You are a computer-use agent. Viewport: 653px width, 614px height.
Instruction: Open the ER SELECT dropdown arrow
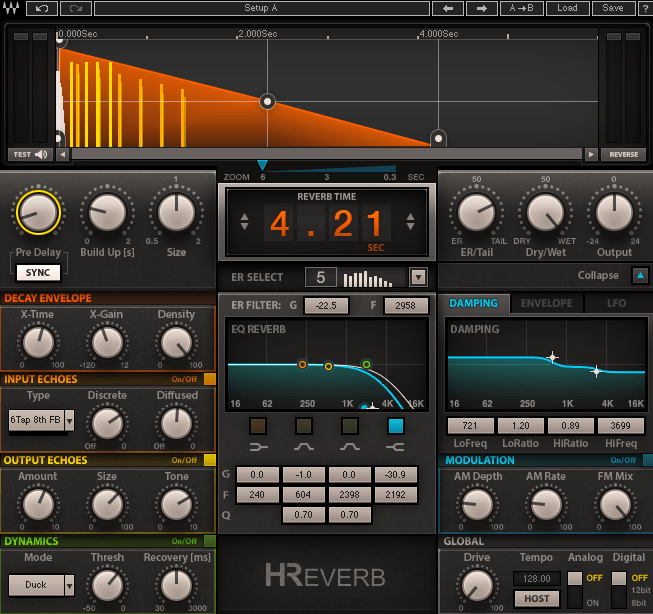[x=418, y=277]
